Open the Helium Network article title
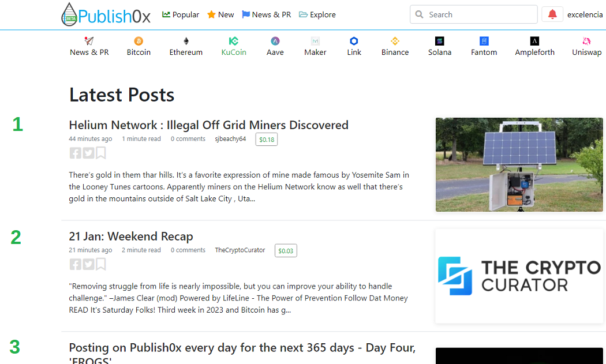 click(x=209, y=125)
